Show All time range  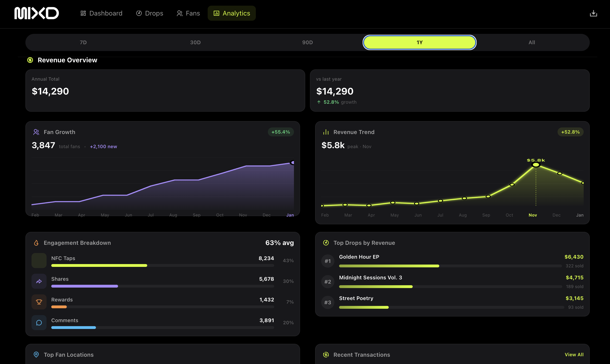[532, 42]
